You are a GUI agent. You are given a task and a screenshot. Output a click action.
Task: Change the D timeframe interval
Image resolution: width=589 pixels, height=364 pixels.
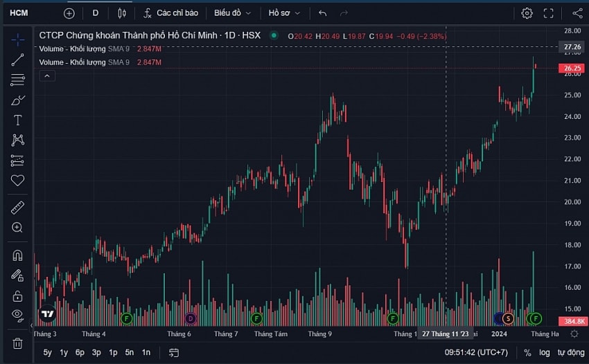click(96, 13)
